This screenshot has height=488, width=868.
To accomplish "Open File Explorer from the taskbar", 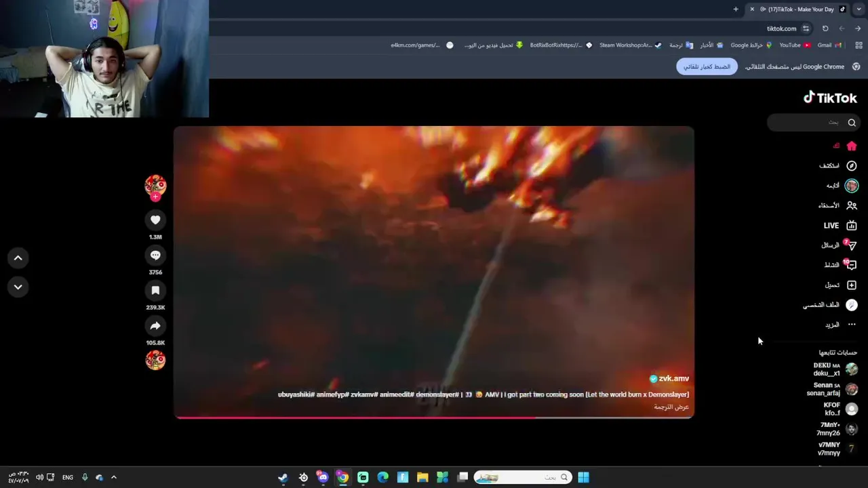I will 422,477.
